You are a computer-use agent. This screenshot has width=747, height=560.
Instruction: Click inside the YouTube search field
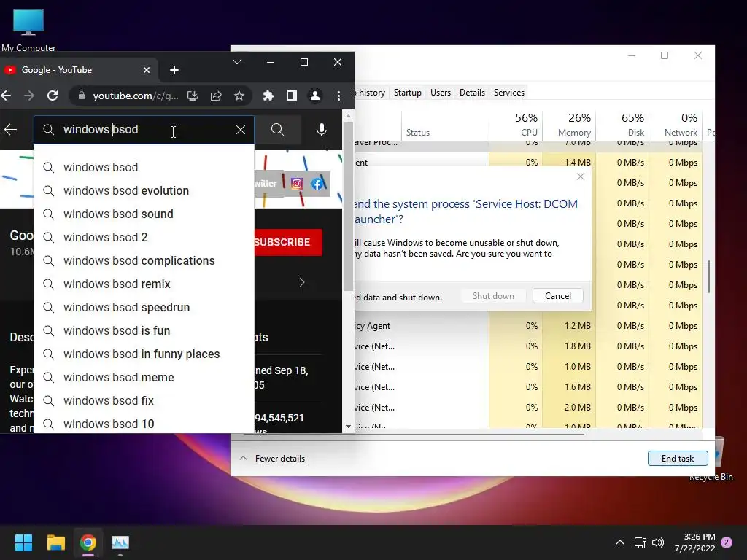[x=144, y=130]
